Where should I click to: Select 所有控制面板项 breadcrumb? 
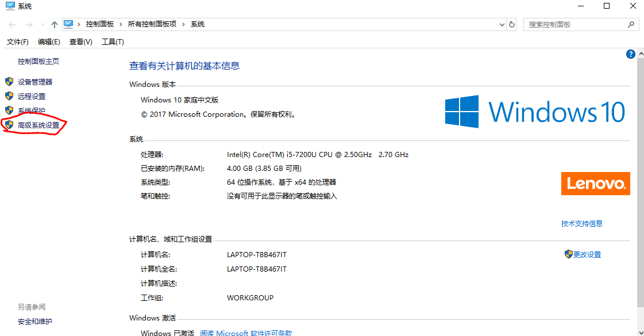pyautogui.click(x=152, y=24)
